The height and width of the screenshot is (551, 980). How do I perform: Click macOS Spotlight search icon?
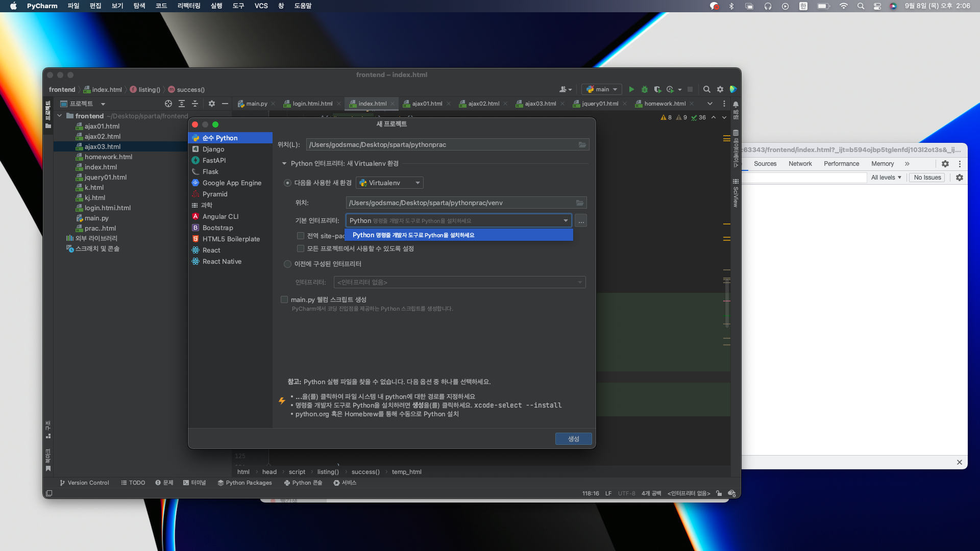[861, 6]
